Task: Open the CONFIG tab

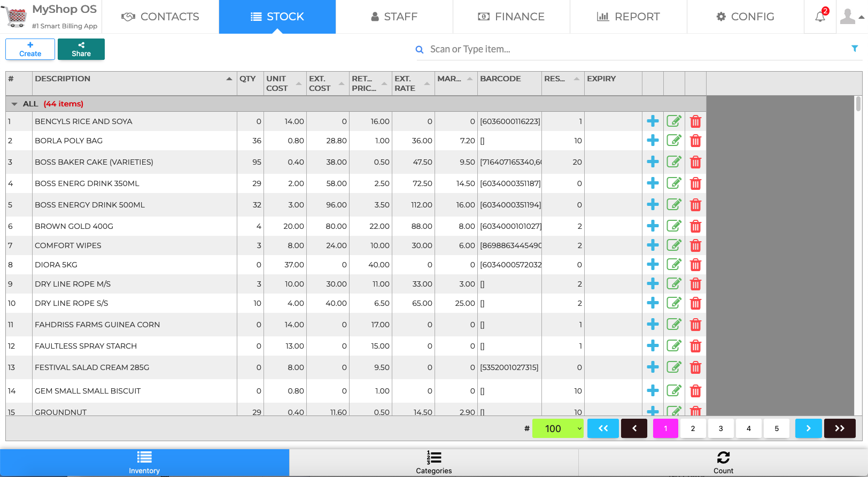Action: point(746,17)
